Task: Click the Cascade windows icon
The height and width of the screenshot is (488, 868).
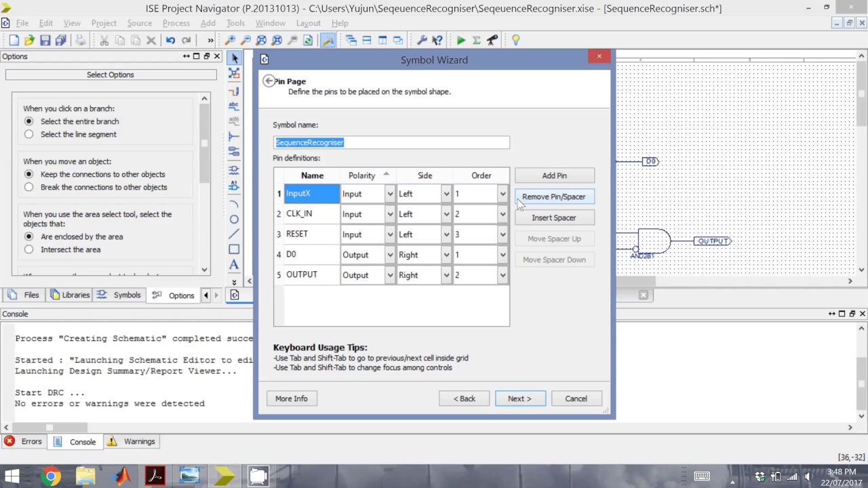Action: (351, 41)
